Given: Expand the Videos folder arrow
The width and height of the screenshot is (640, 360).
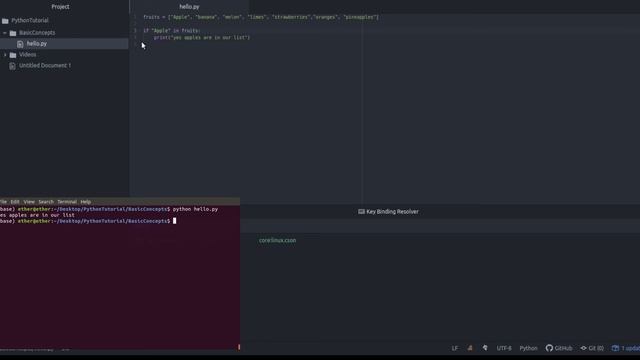Looking at the screenshot, I should [5, 55].
